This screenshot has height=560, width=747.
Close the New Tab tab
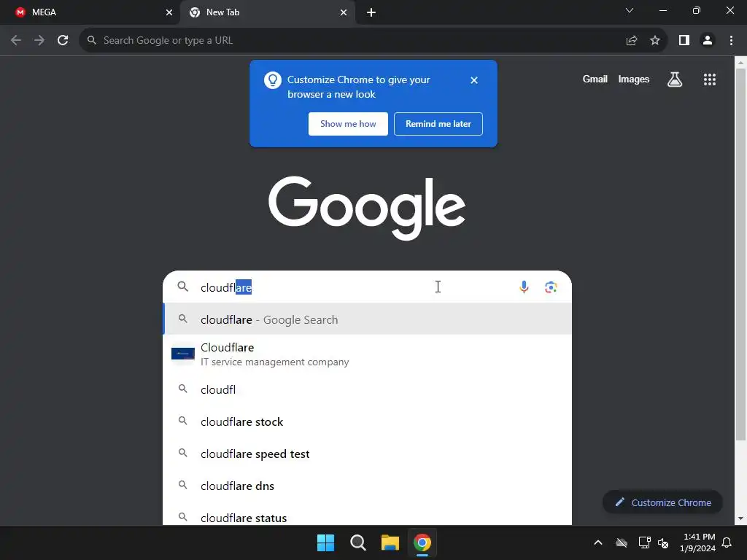344,12
